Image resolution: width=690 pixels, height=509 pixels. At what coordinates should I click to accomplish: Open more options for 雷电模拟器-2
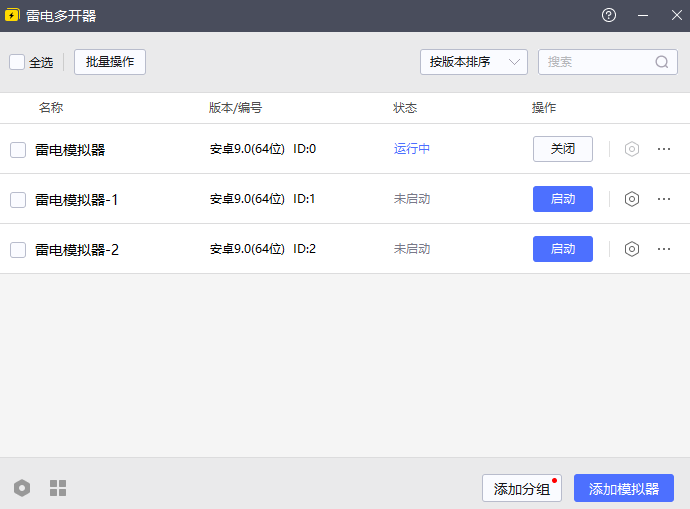click(664, 249)
